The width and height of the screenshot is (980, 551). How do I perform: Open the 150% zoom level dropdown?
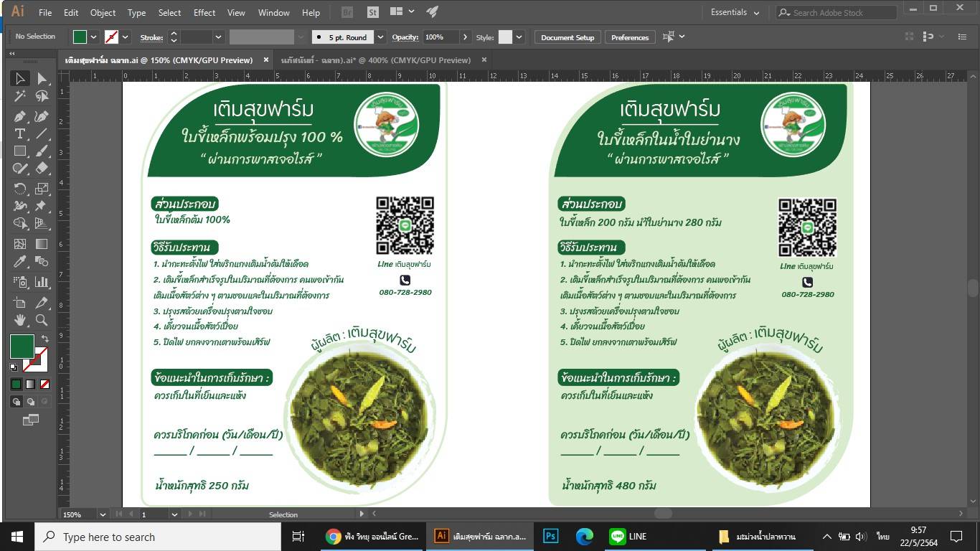tap(103, 514)
